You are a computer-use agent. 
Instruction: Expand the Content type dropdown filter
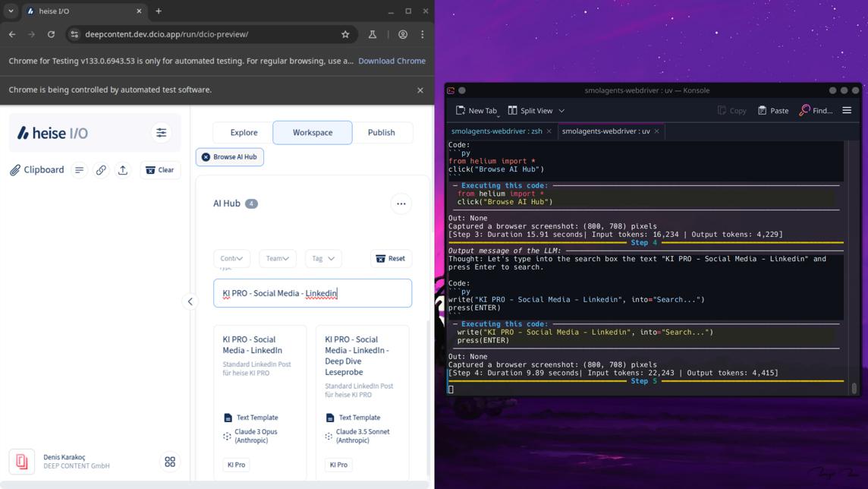tap(231, 259)
